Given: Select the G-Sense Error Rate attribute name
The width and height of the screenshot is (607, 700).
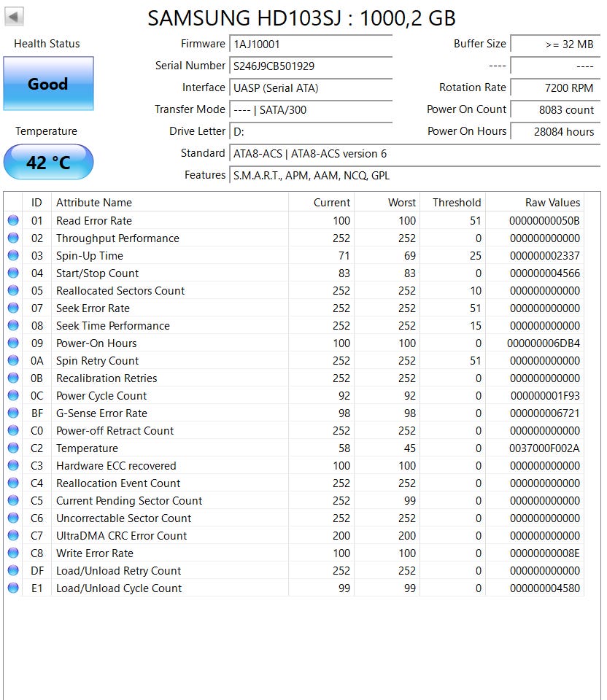Looking at the screenshot, I should (101, 413).
